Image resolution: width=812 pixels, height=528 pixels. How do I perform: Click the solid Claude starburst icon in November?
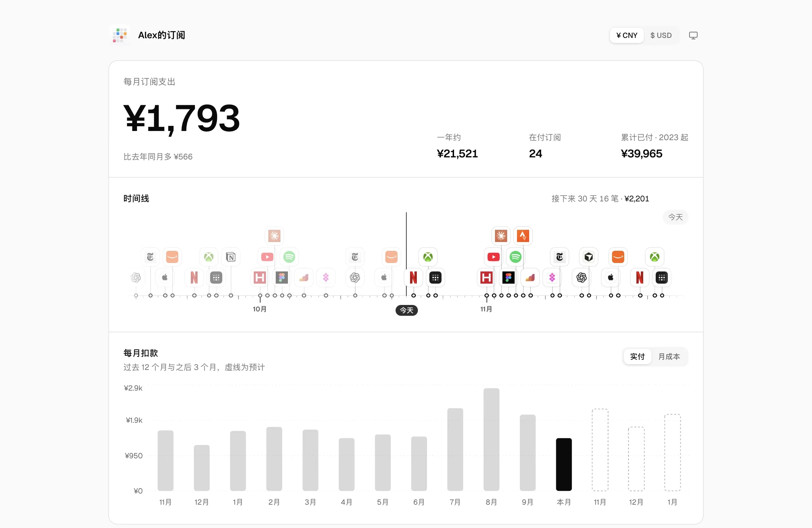tap(501, 236)
